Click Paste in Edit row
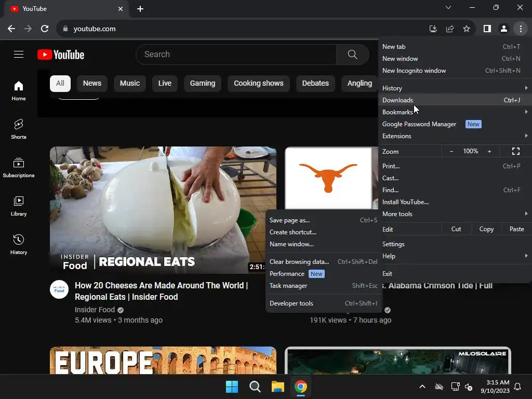Image resolution: width=532 pixels, height=399 pixels. (x=516, y=229)
